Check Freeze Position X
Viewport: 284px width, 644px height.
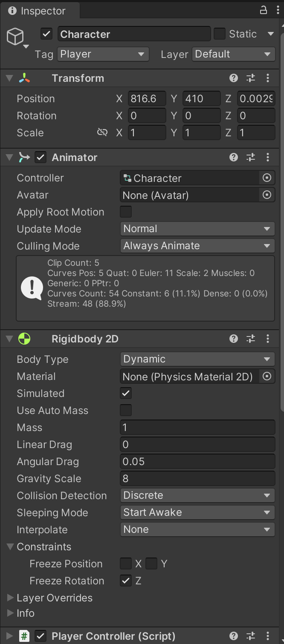[126, 563]
